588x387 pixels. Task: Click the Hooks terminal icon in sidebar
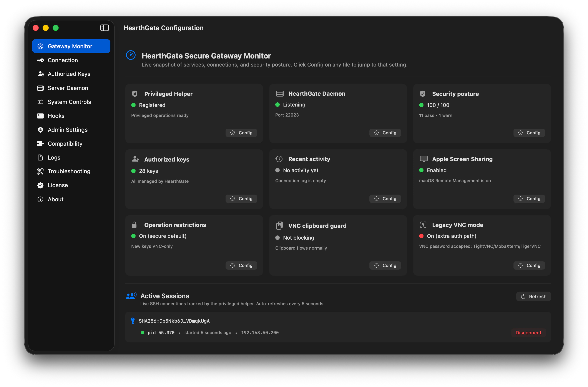pyautogui.click(x=40, y=116)
